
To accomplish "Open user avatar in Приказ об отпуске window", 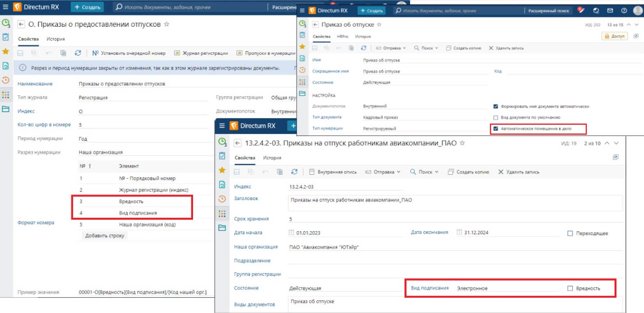I will click(x=638, y=11).
